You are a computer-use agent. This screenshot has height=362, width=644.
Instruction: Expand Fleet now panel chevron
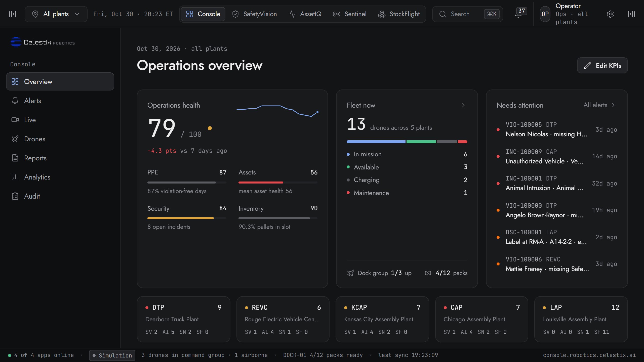click(x=463, y=105)
